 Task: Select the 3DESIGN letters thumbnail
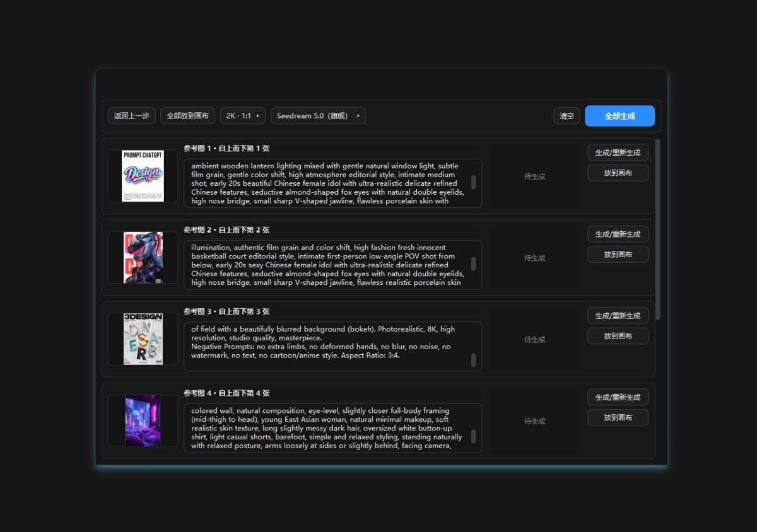click(143, 339)
